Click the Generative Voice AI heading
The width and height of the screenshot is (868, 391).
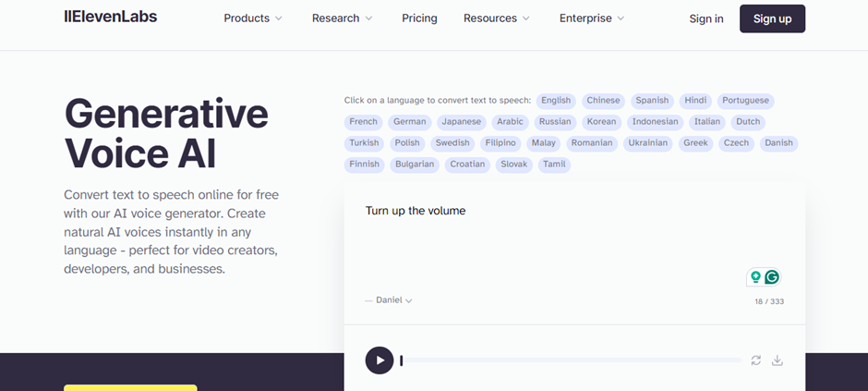(166, 133)
